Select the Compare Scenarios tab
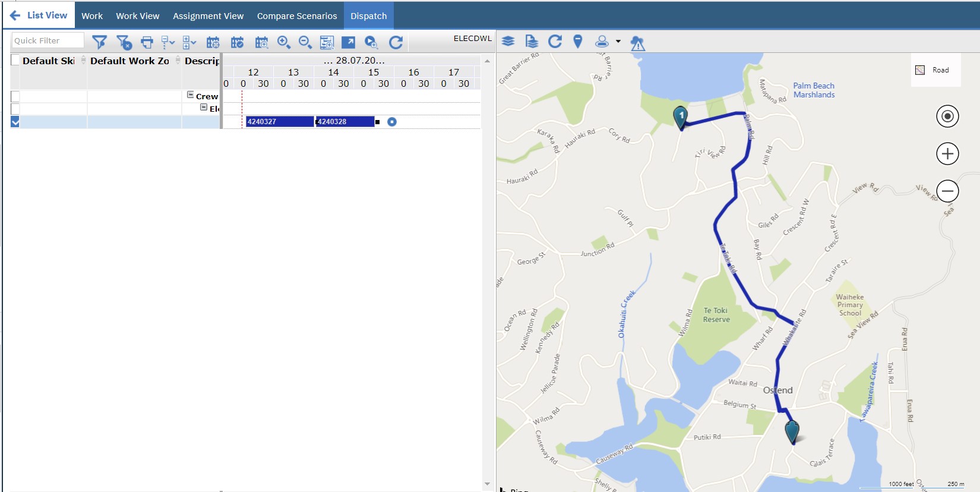 pyautogui.click(x=297, y=16)
